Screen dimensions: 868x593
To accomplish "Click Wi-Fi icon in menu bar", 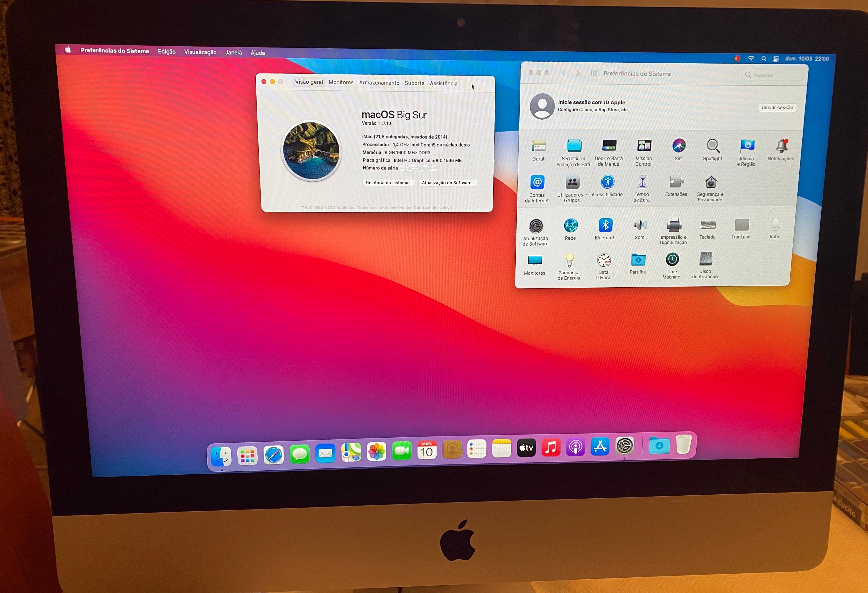I will [751, 58].
